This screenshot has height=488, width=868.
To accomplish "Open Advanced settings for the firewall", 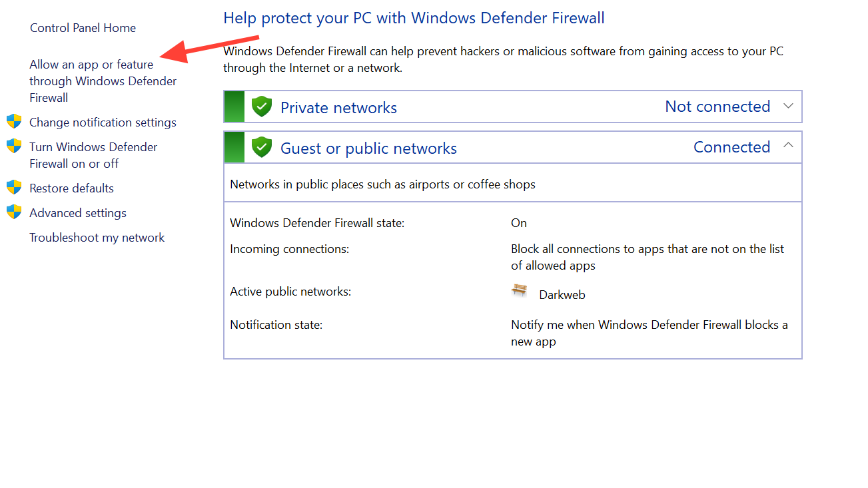I will [78, 213].
